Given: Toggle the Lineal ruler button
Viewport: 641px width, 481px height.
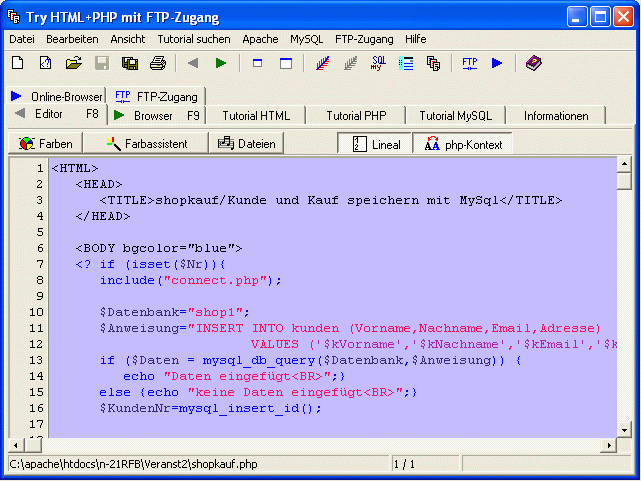Looking at the screenshot, I should pyautogui.click(x=374, y=144).
